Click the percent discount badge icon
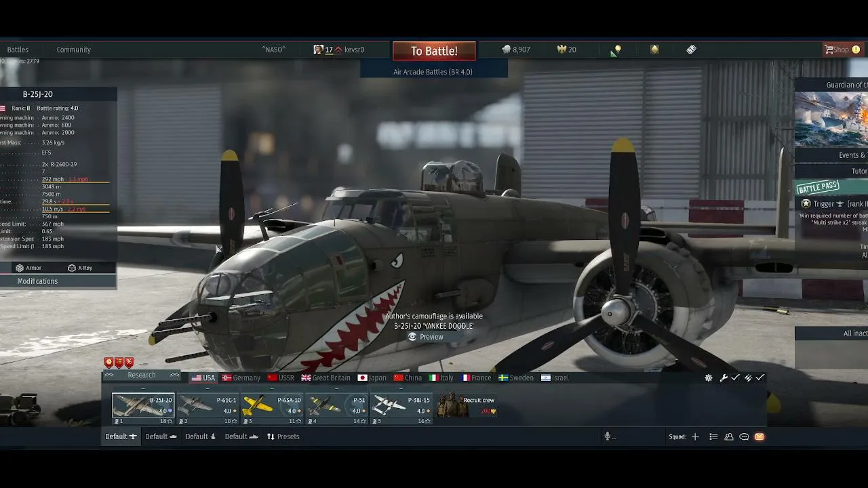Image resolution: width=868 pixels, height=488 pixels. [x=129, y=363]
